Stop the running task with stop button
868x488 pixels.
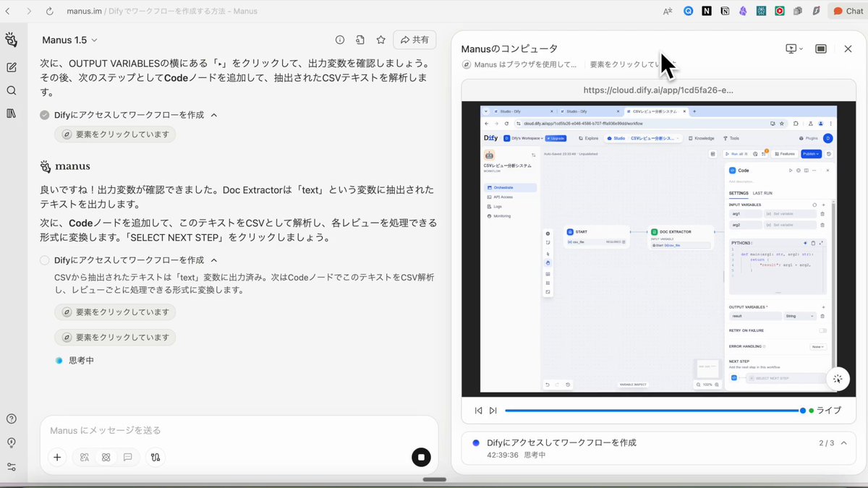tap(421, 457)
